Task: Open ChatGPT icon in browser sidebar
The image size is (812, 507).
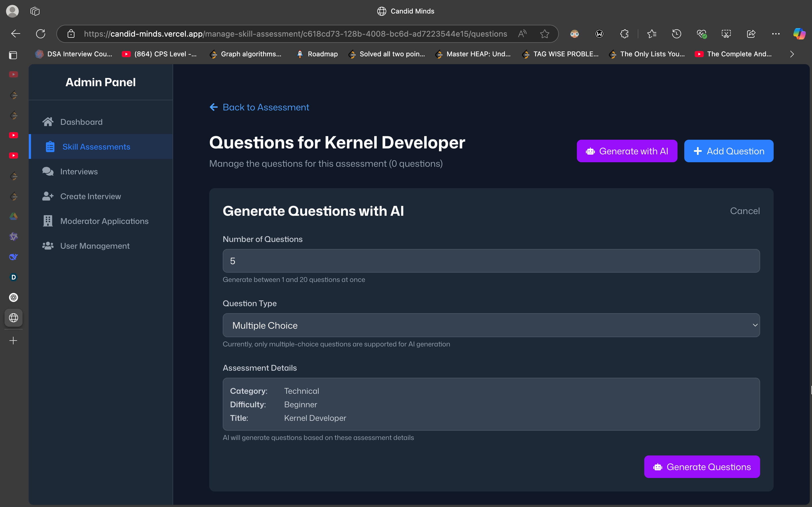Action: pyautogui.click(x=14, y=297)
